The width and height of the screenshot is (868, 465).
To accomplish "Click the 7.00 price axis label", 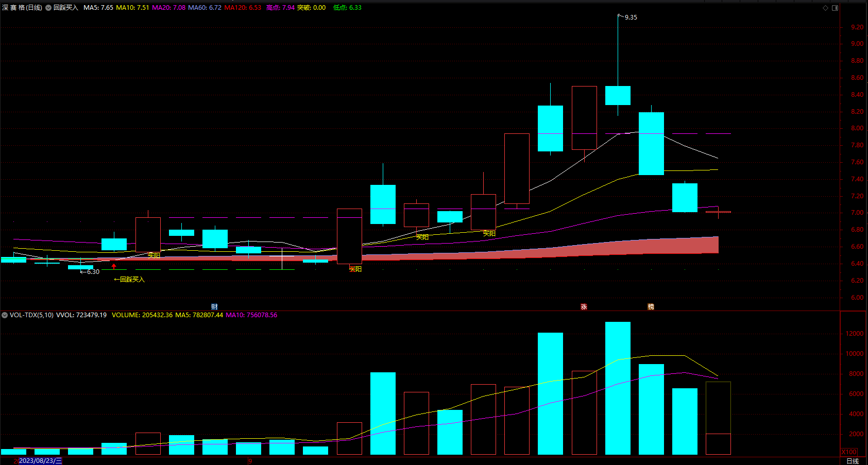I will point(857,213).
